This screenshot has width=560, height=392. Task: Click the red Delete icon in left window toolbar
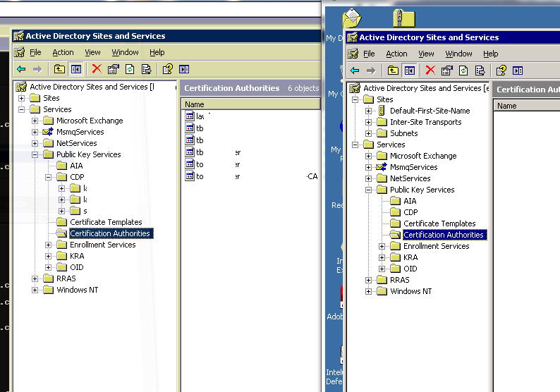[97, 68]
